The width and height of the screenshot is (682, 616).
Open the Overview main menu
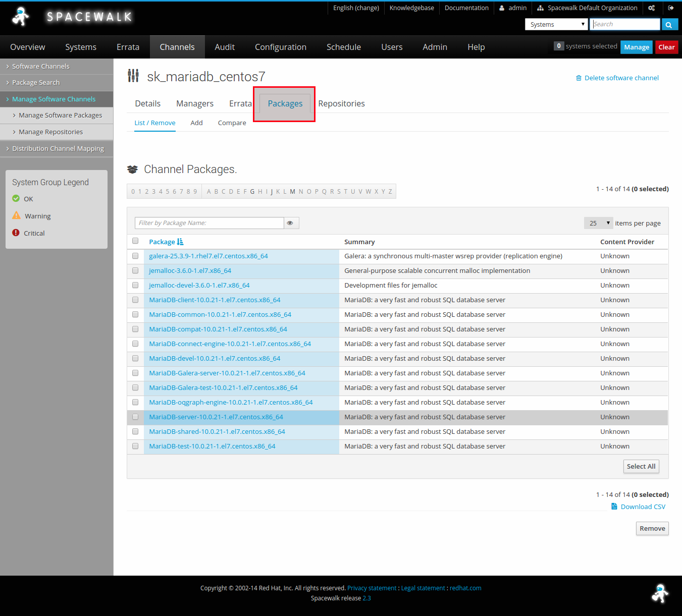pyautogui.click(x=28, y=47)
